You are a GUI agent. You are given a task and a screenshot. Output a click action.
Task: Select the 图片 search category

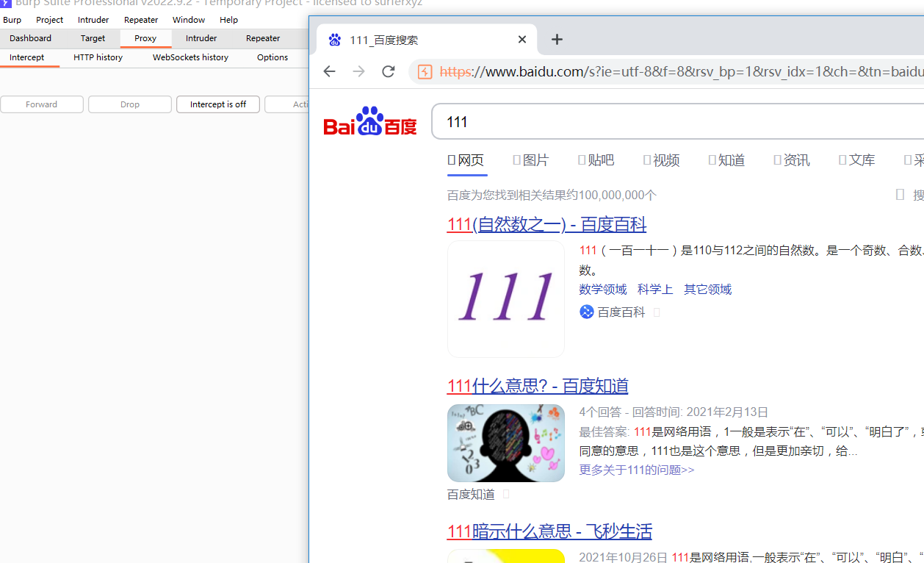coord(531,160)
